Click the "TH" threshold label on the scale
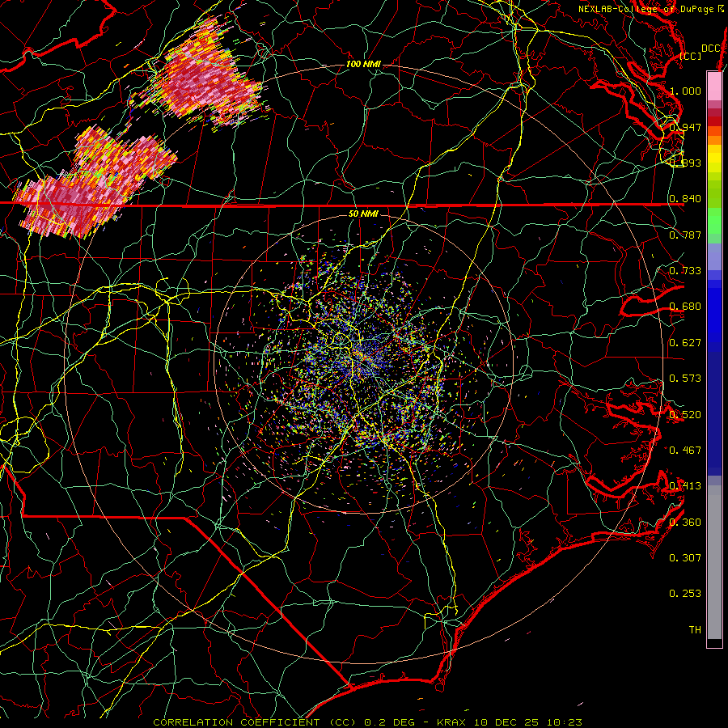 [695, 630]
